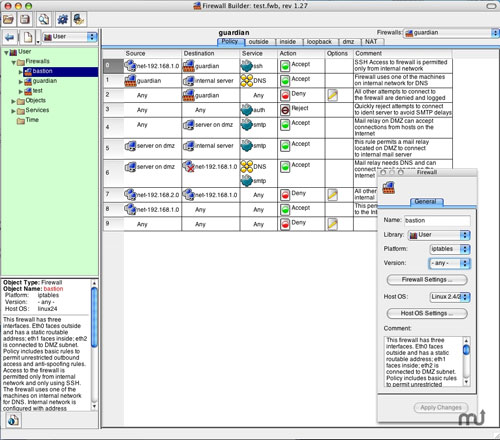Click the logging options icon in rule 7
Screen dimensions: 500x440
(x=332, y=195)
